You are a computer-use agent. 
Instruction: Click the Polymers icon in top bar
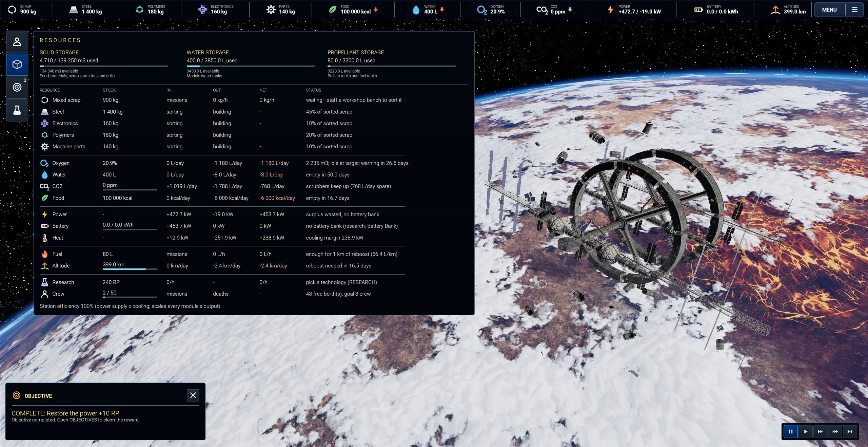pyautogui.click(x=139, y=10)
